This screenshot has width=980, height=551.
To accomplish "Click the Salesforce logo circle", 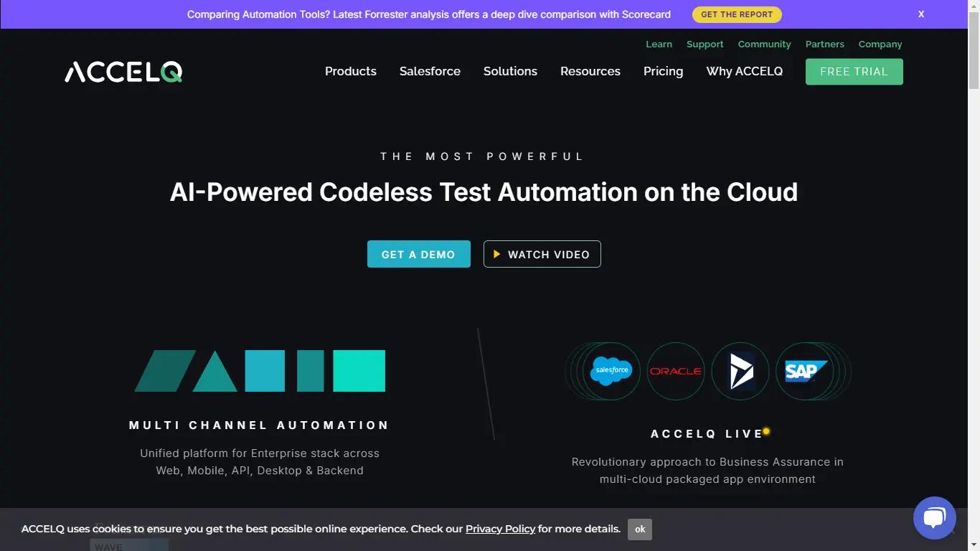I will point(611,371).
